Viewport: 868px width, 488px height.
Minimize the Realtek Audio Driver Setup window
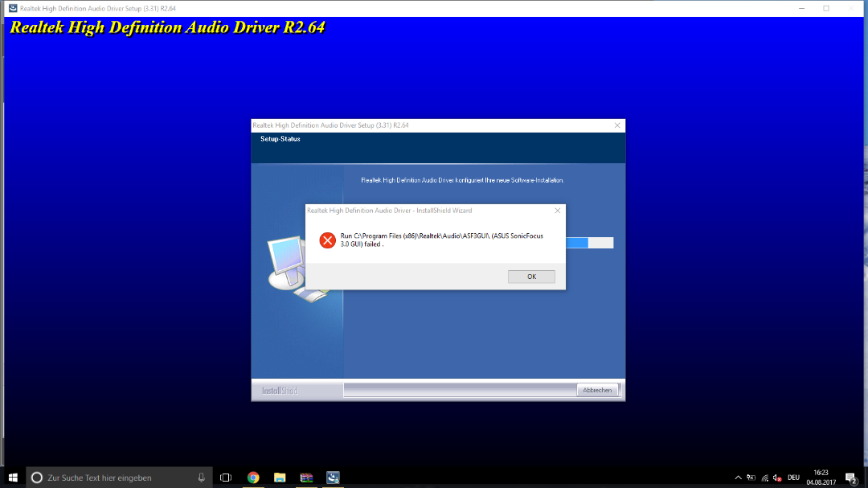tap(801, 8)
